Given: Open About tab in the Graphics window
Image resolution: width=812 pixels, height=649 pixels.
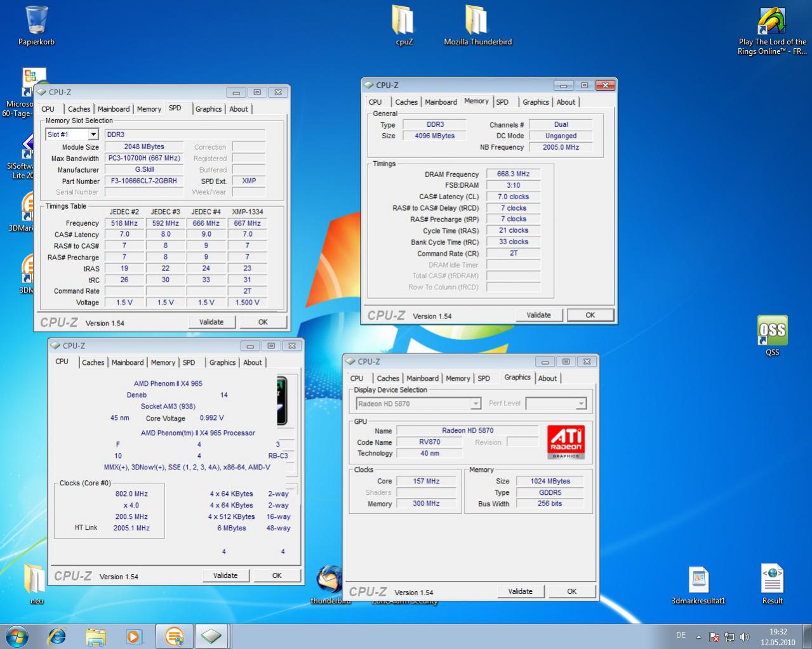Looking at the screenshot, I should (547, 379).
